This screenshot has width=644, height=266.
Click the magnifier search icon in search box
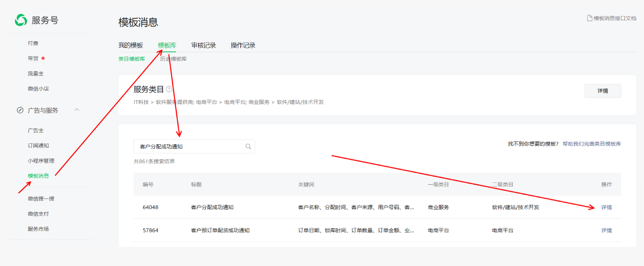(248, 147)
